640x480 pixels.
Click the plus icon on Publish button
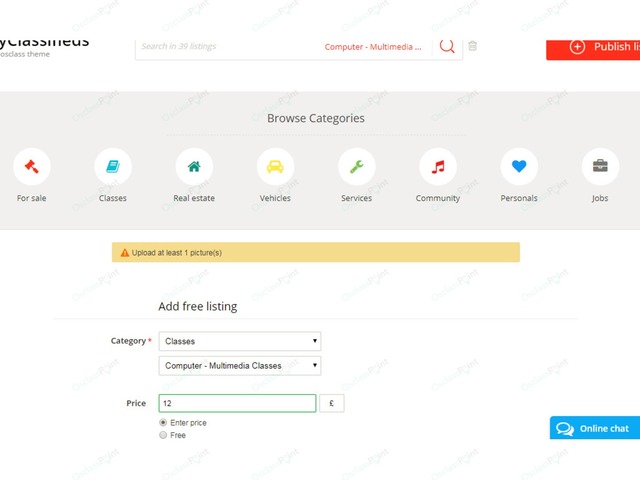tap(577, 47)
